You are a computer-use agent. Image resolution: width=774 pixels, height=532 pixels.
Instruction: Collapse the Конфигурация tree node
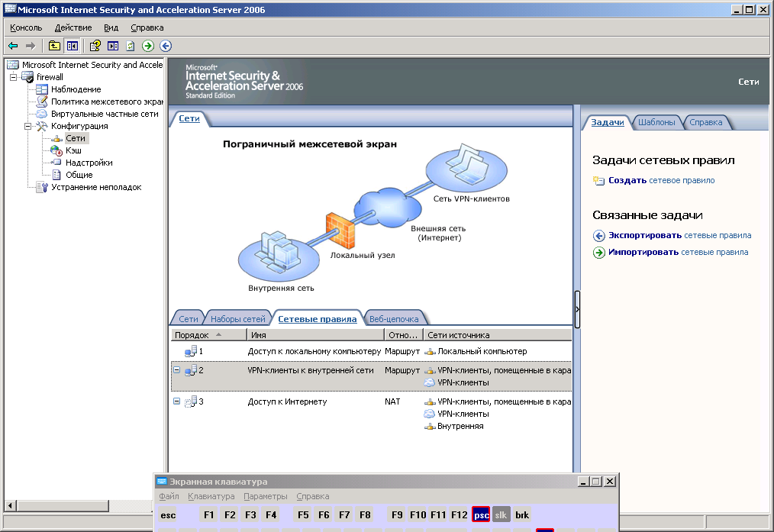click(28, 126)
